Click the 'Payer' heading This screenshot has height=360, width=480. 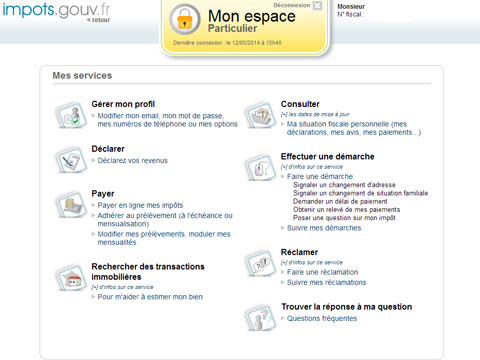click(x=103, y=194)
